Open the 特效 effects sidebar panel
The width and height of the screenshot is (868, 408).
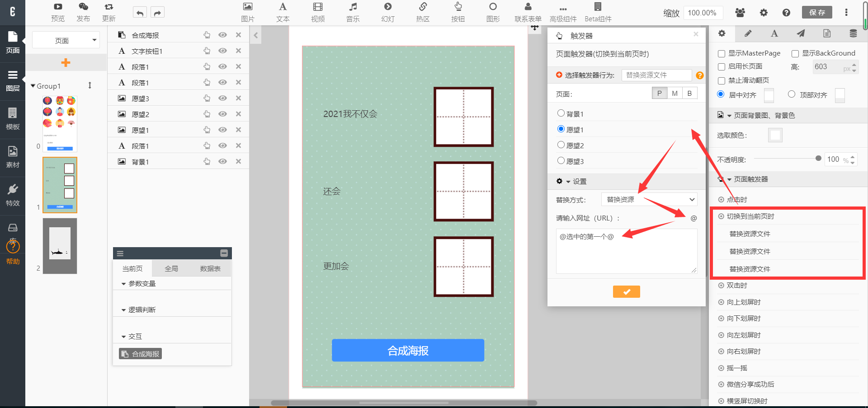click(13, 195)
